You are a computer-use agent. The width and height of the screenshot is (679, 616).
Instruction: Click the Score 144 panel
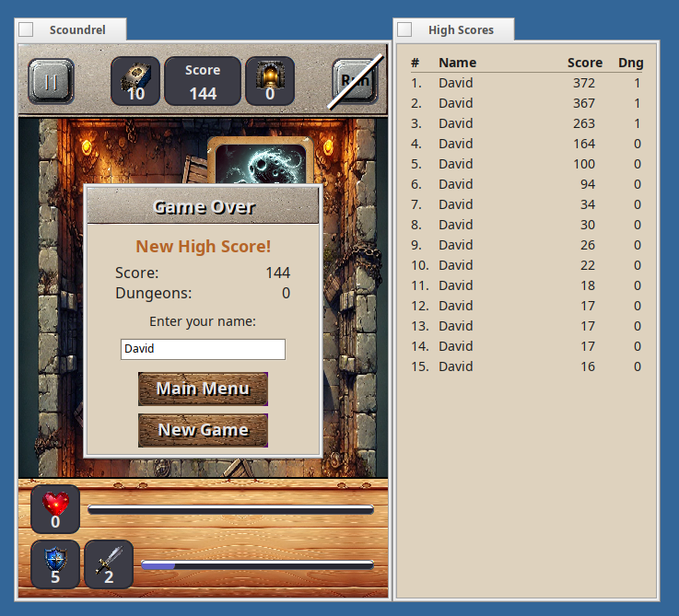coord(203,81)
